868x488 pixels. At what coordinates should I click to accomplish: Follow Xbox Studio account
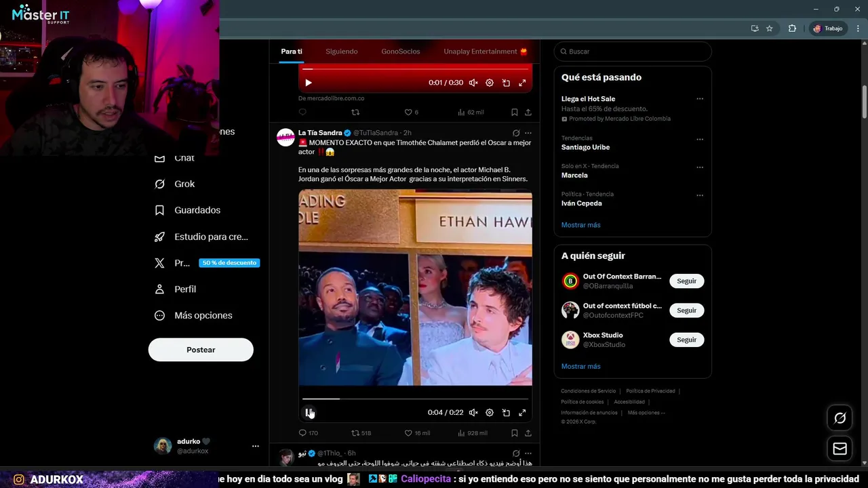click(x=686, y=340)
